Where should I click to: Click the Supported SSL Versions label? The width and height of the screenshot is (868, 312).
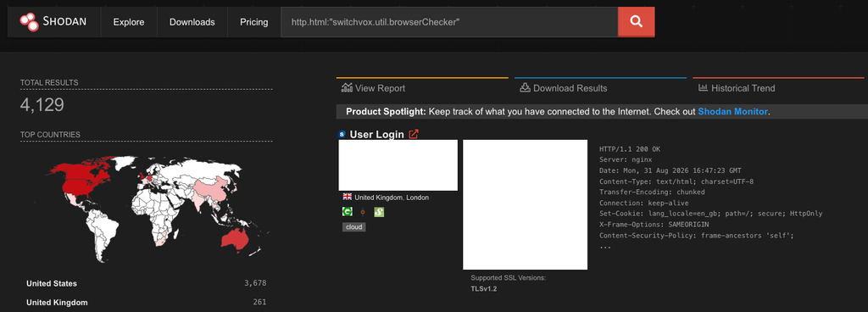pyautogui.click(x=509, y=278)
